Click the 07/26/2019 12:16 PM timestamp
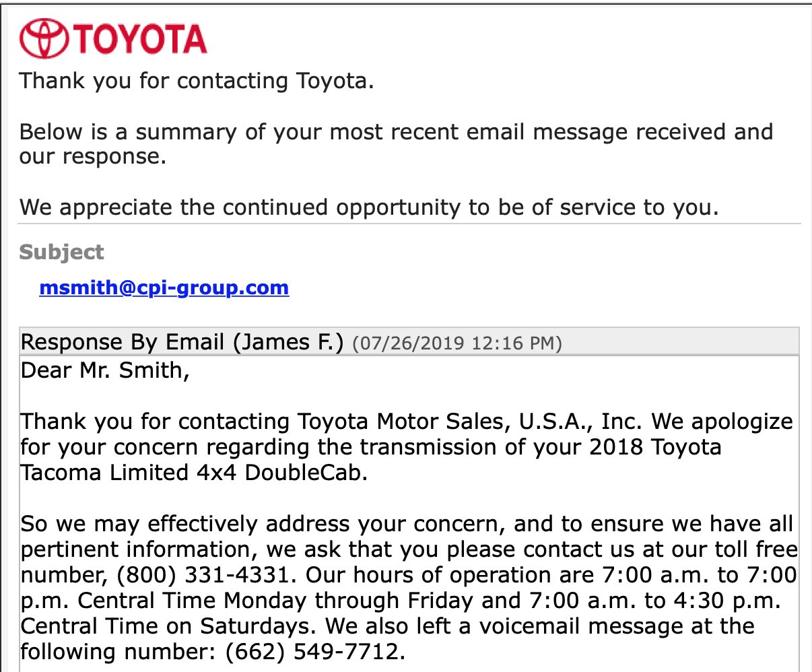Image resolution: width=812 pixels, height=672 pixels. pos(456,343)
